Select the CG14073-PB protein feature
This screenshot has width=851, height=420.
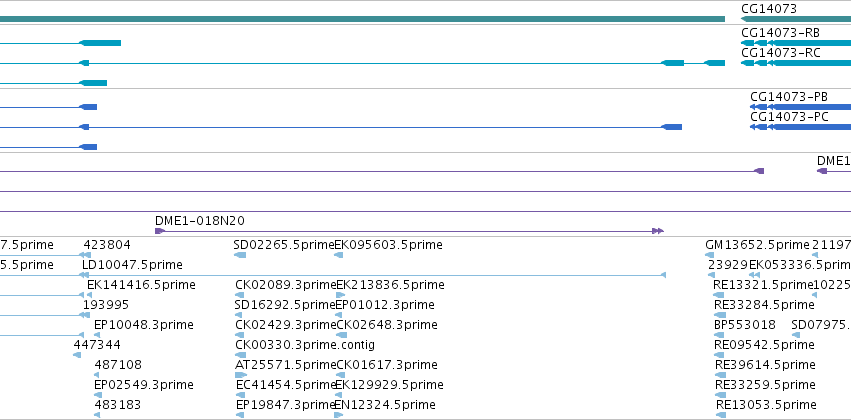(800, 107)
